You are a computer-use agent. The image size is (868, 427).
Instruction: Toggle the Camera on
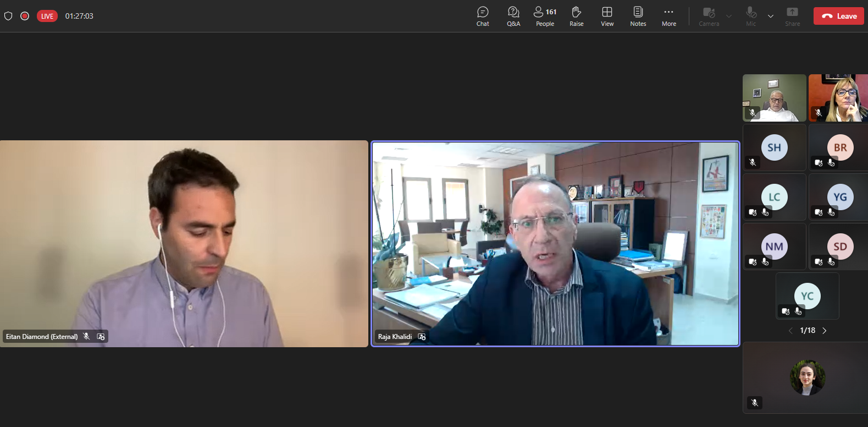tap(709, 16)
